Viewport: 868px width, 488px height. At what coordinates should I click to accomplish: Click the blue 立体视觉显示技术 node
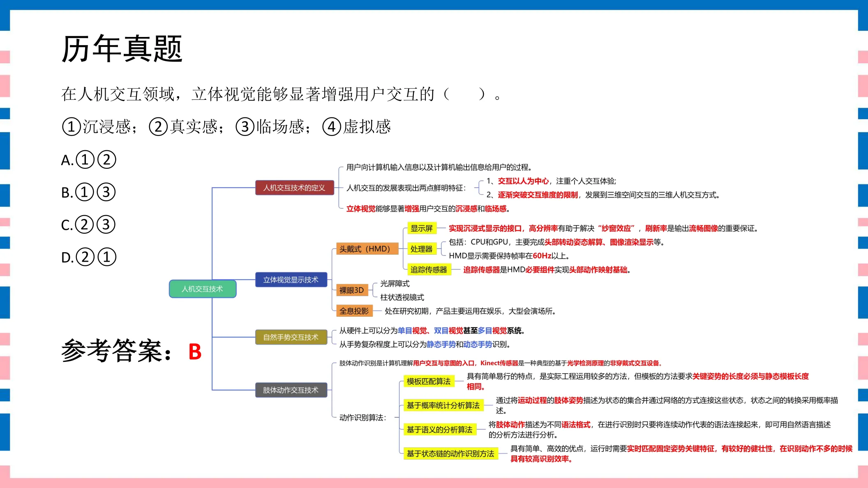pyautogui.click(x=291, y=280)
